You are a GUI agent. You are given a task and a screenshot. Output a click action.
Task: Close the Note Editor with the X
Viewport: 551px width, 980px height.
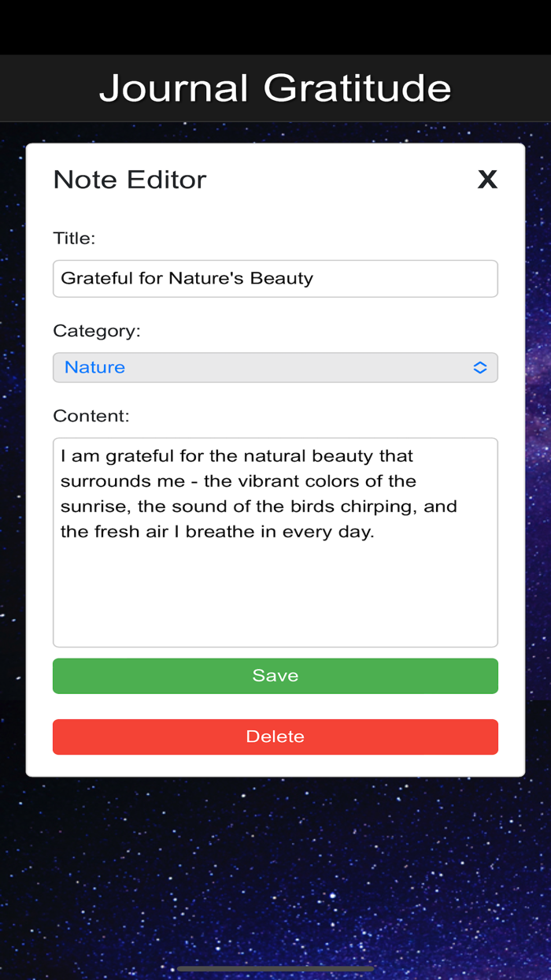(x=487, y=180)
